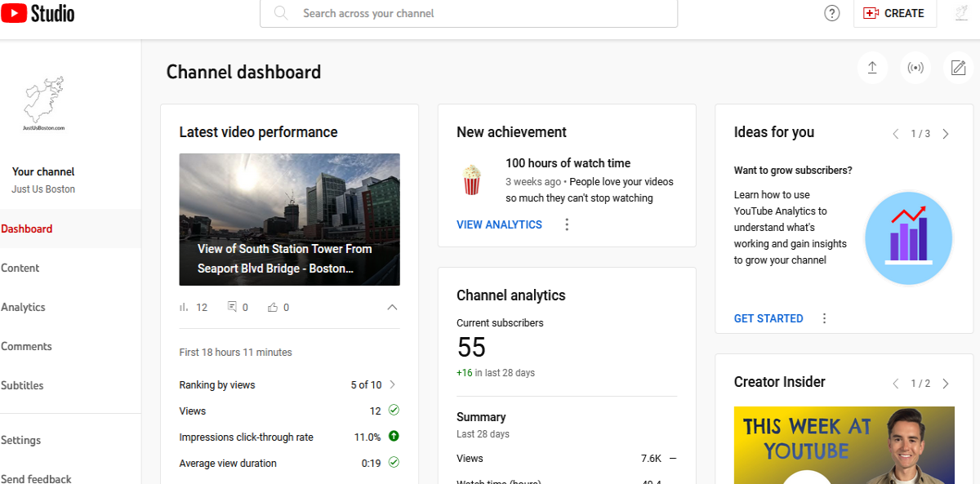Click GET STARTED link
980x484 pixels.
point(768,318)
